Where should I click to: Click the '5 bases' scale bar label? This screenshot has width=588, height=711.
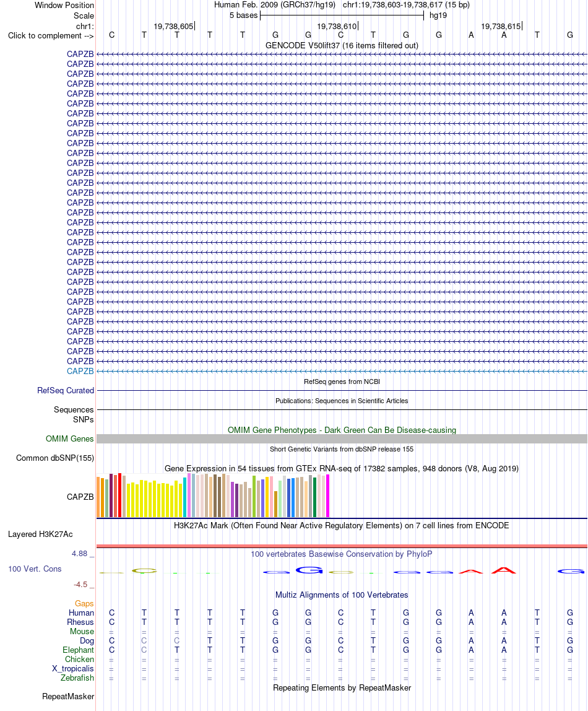click(243, 15)
